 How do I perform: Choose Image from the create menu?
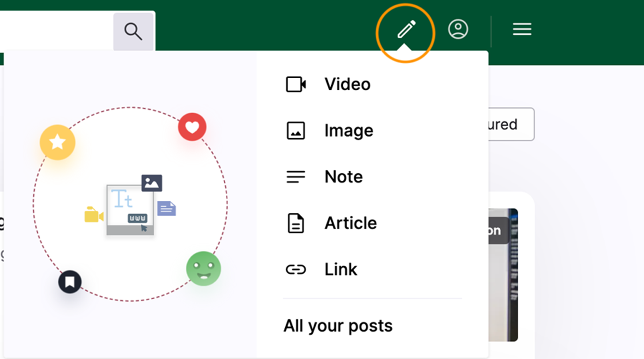(x=349, y=131)
